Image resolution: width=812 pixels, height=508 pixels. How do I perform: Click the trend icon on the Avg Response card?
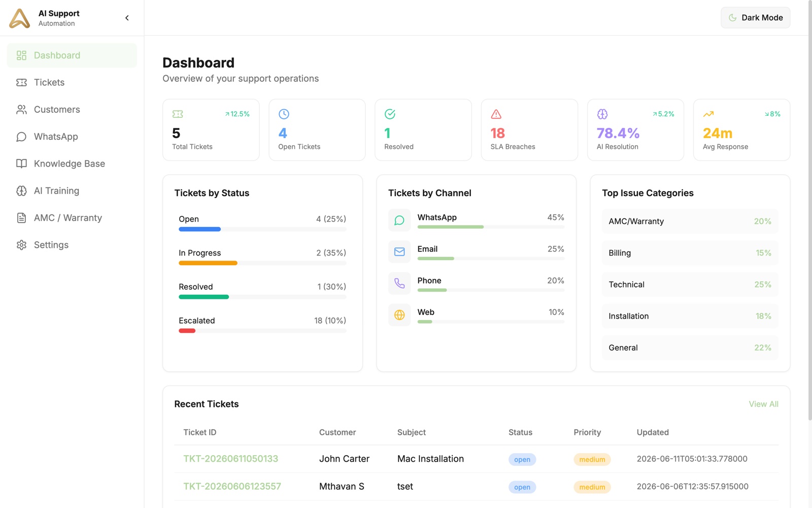708,114
